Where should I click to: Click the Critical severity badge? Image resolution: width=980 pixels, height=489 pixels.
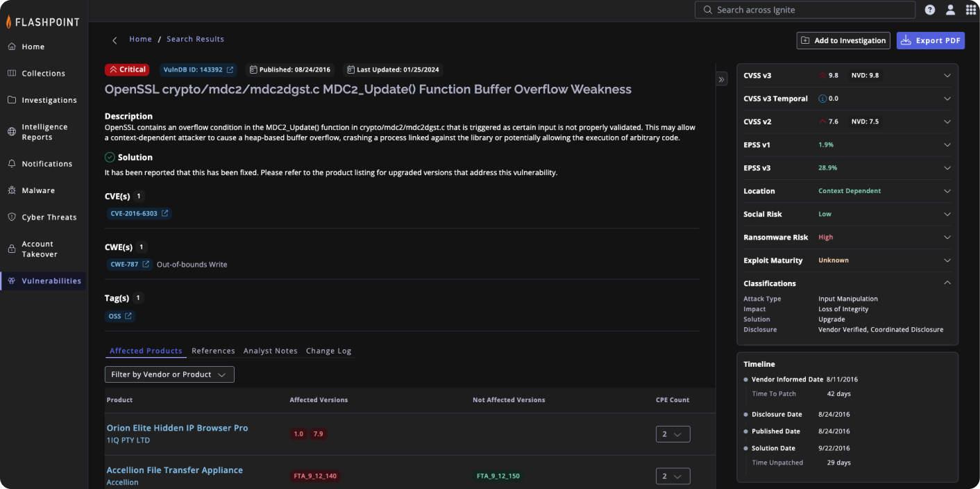click(x=127, y=69)
